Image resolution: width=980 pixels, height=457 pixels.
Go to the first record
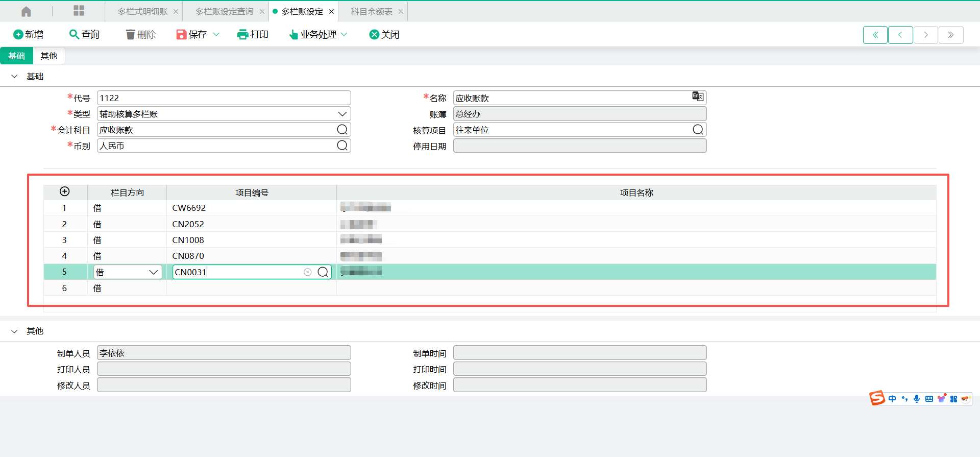tap(875, 35)
